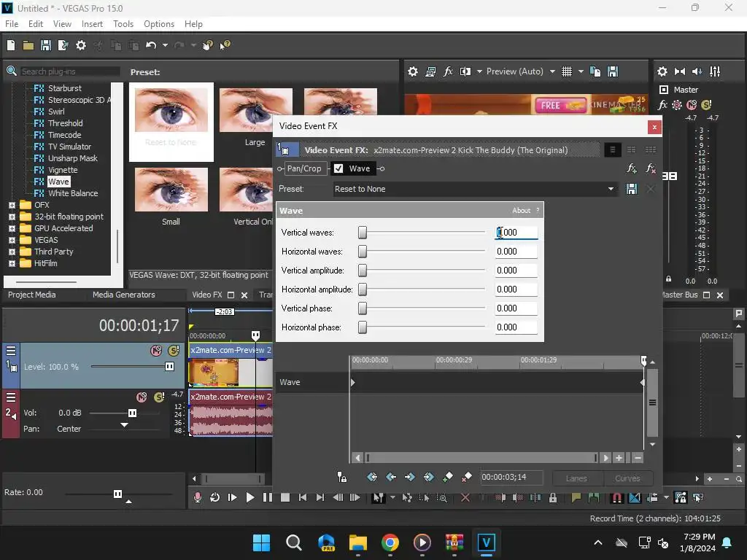Solo video track 1 toggle

174,351
